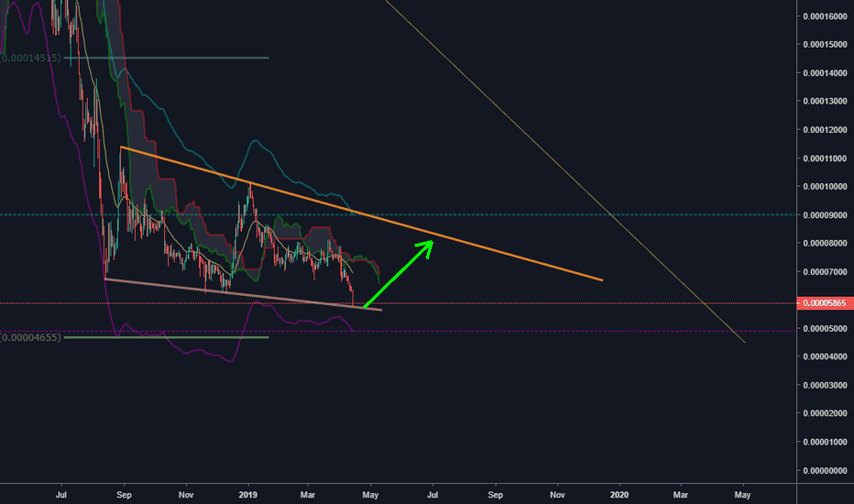The image size is (854, 504).
Task: Click the last May label on time axis
Action: pyautogui.click(x=742, y=495)
